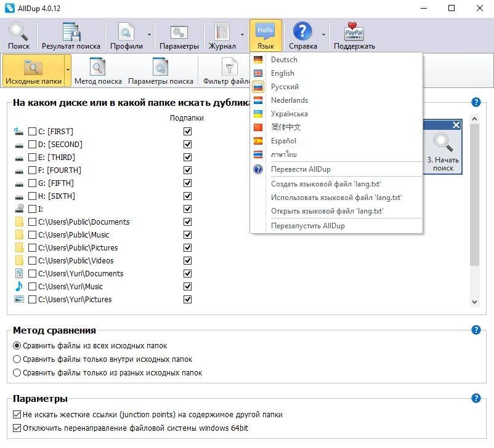This screenshot has width=494, height=448.
Task: Click the Ukrainian flag icon
Action: coord(258,114)
